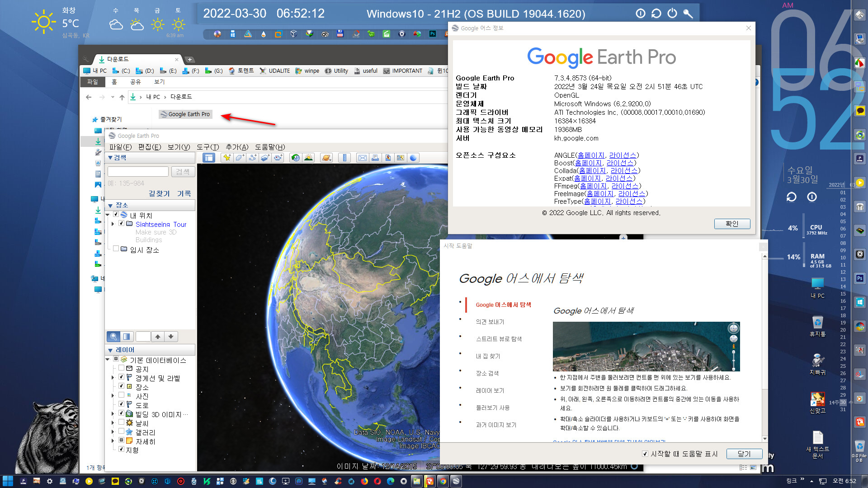Open the 추가(A) menu
The height and width of the screenshot is (488, 868).
pyautogui.click(x=237, y=147)
